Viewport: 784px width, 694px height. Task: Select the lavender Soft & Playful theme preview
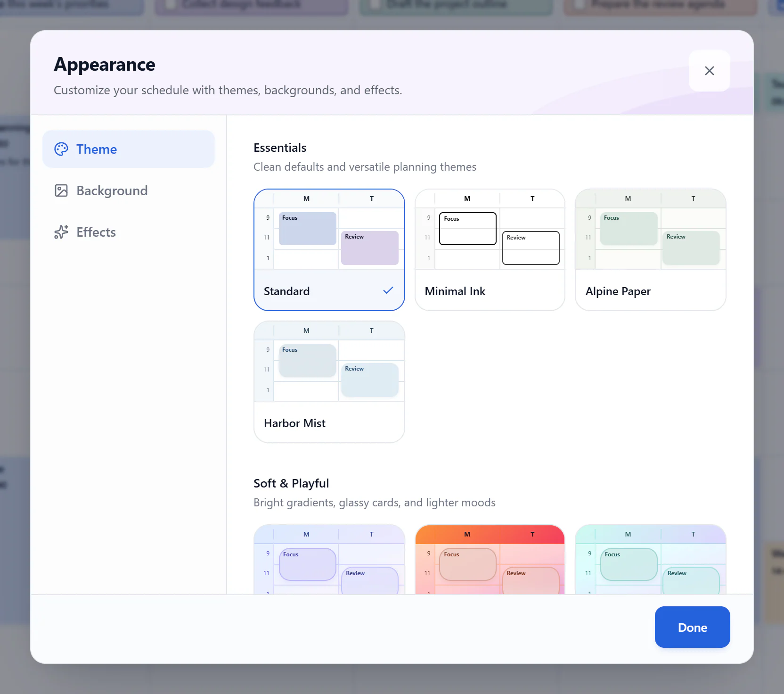[x=329, y=559]
